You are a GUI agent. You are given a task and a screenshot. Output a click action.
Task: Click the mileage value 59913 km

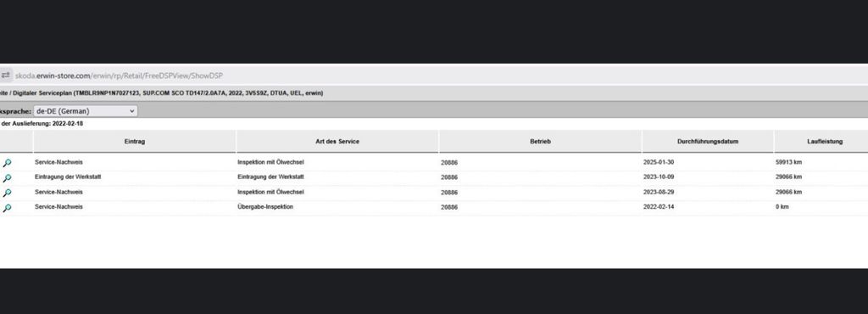tap(789, 162)
